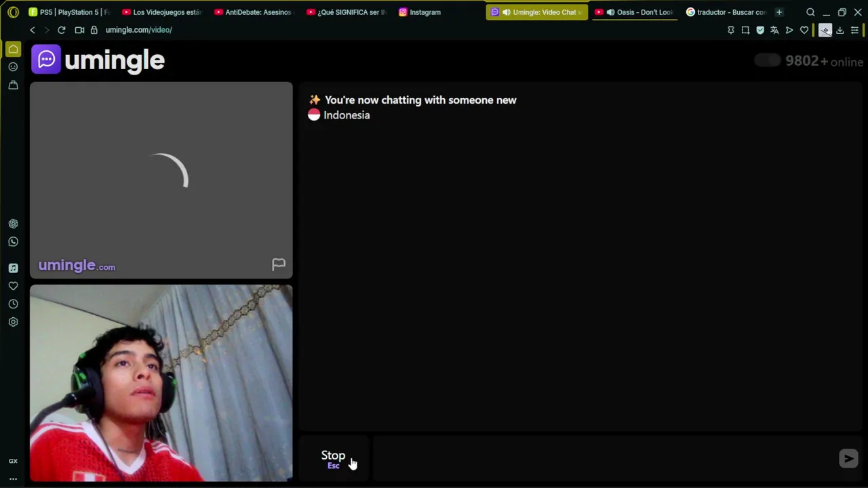Open GX Control in sidebar bottom
Viewport: 868px width, 488px height.
coord(13,461)
